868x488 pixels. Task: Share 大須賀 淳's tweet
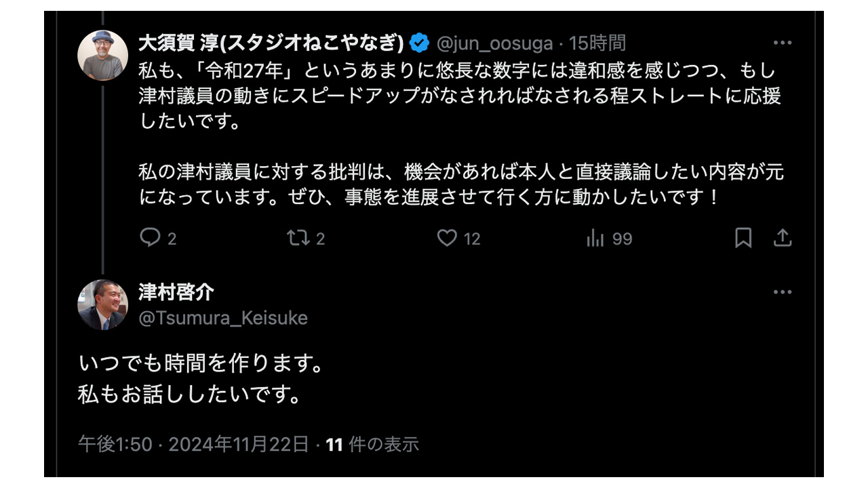click(783, 238)
